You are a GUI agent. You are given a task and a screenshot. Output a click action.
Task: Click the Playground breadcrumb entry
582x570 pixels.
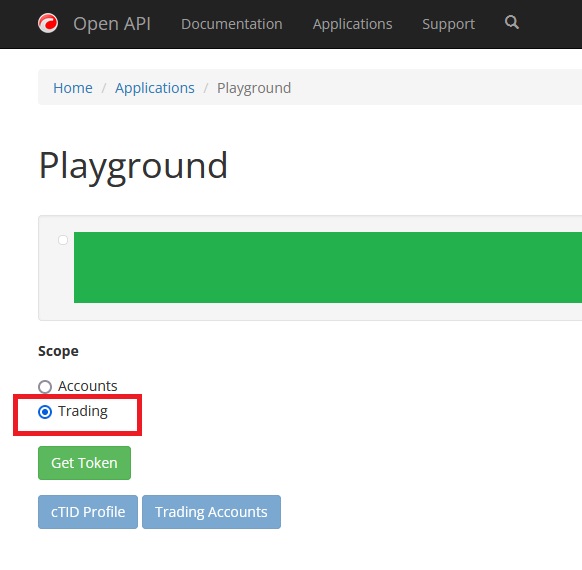click(254, 88)
